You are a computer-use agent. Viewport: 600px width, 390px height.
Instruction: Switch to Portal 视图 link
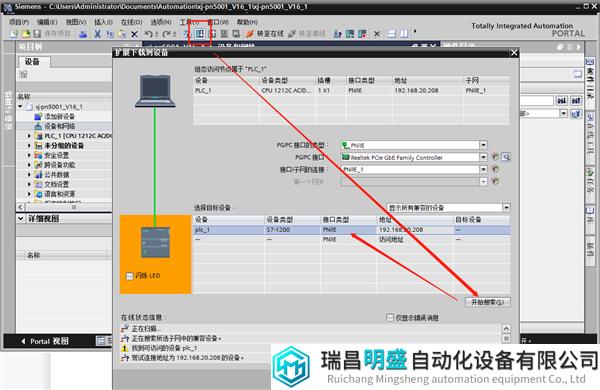[45, 341]
